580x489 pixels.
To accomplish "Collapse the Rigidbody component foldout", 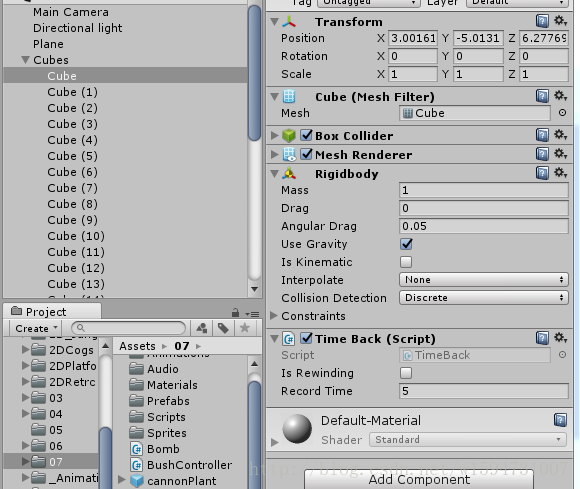I will tap(274, 173).
